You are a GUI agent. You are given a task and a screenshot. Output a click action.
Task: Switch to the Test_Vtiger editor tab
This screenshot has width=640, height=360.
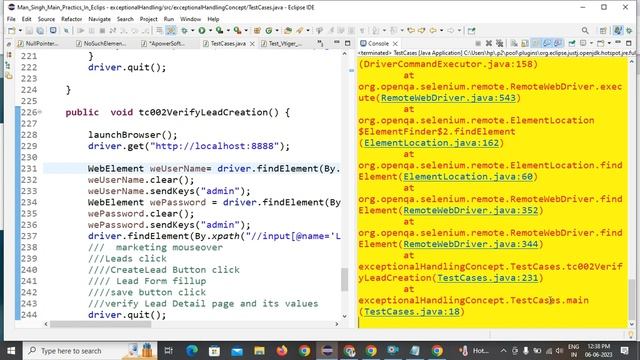pyautogui.click(x=281, y=43)
